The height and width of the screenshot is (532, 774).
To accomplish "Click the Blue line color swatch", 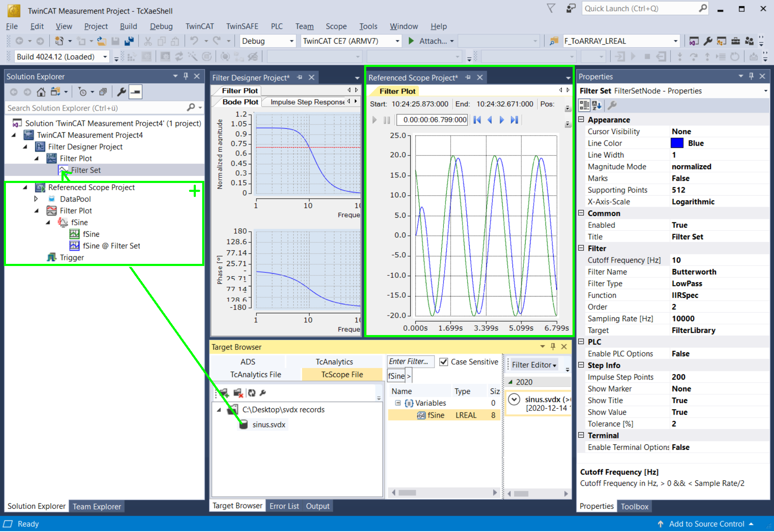I will (x=677, y=143).
